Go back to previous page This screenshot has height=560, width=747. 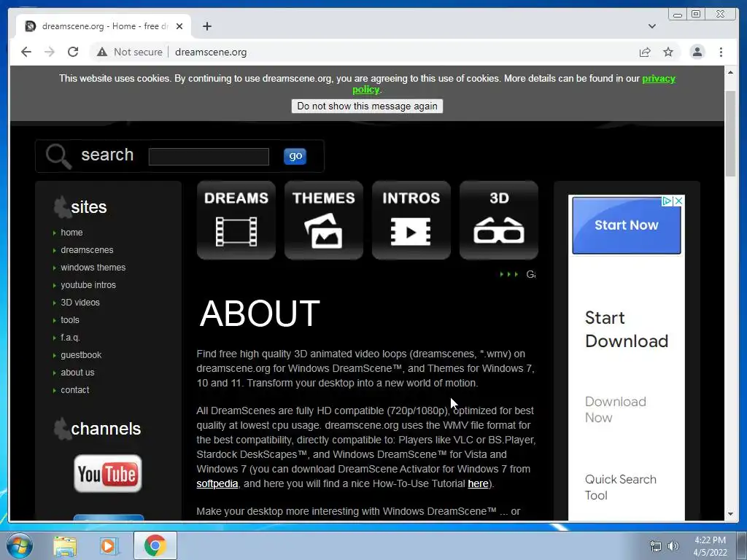[26, 52]
